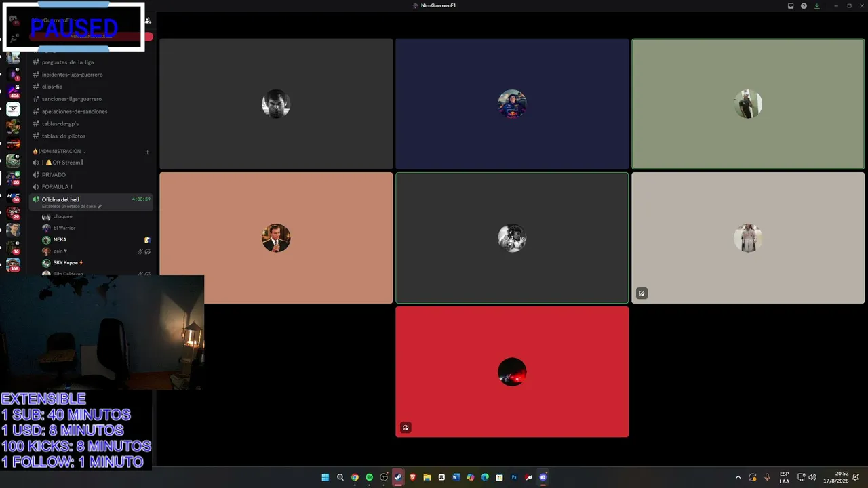Click muted mic icon on beige tile
This screenshot has width=868, height=488.
click(x=642, y=293)
